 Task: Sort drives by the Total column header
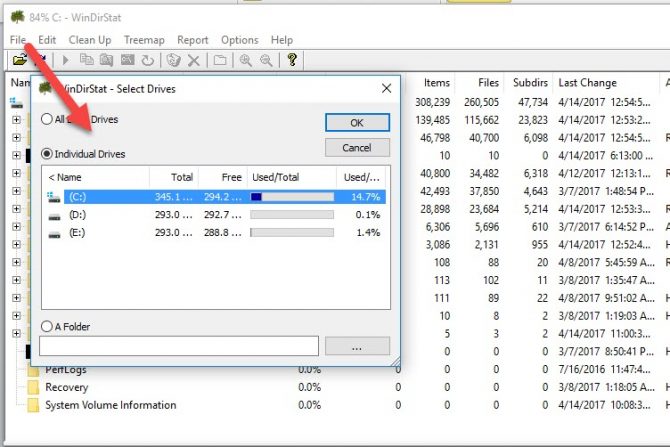[x=174, y=177]
